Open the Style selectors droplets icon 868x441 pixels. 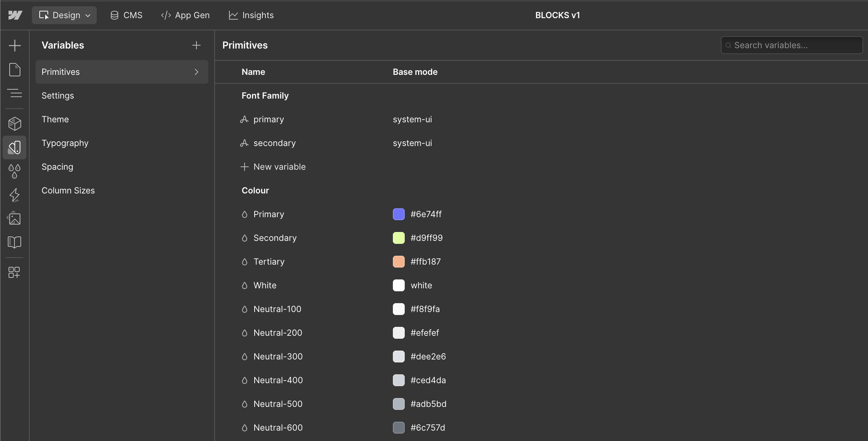tap(14, 171)
